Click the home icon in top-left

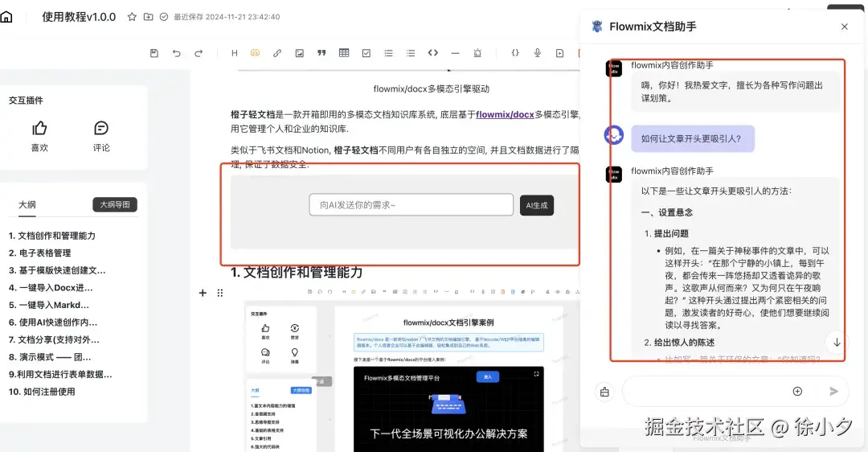[x=6, y=17]
